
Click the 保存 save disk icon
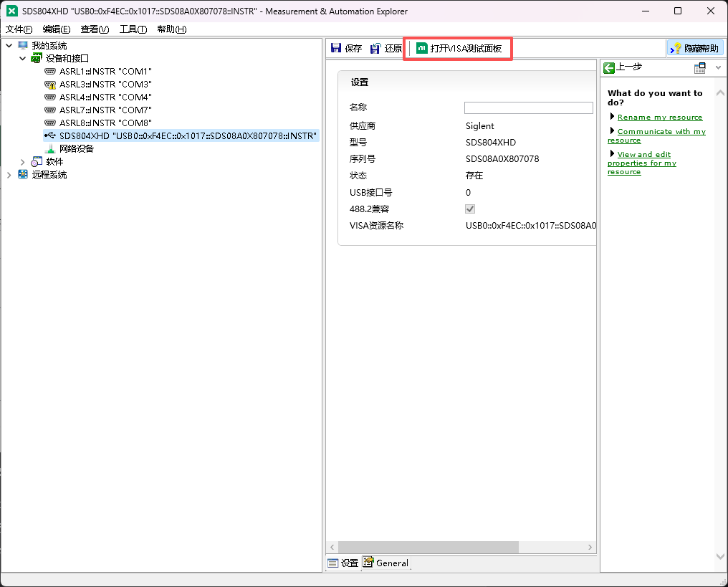coord(336,48)
